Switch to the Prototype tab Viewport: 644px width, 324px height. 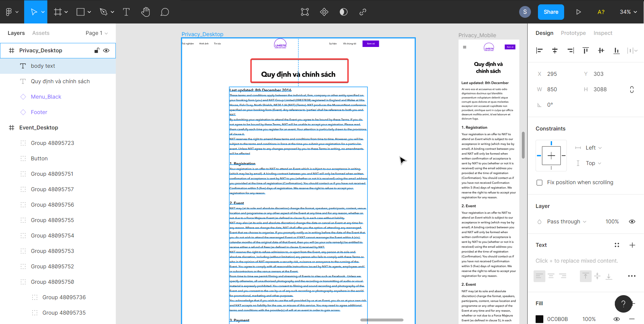click(x=573, y=33)
